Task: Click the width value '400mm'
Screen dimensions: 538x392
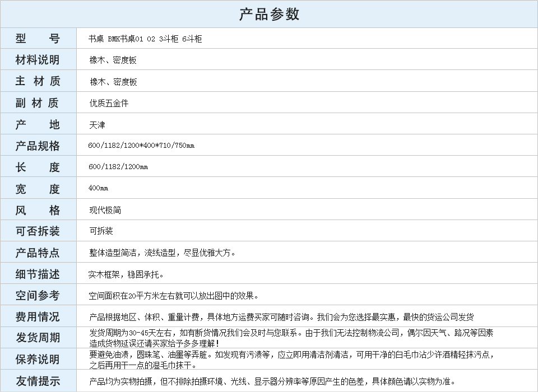Action: pos(98,188)
